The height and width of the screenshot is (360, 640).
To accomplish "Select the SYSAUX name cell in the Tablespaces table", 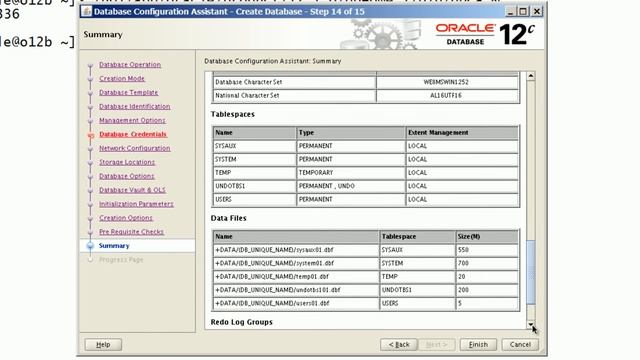I will (x=254, y=146).
